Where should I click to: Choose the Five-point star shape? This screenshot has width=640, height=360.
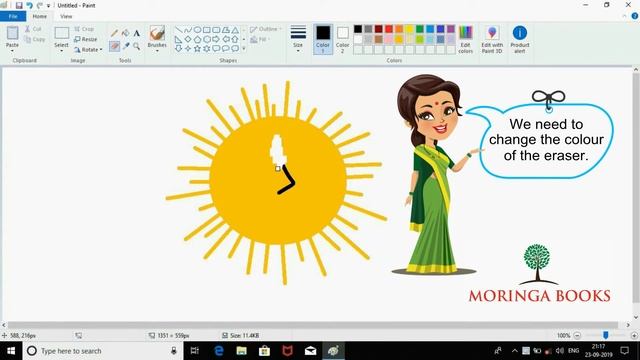tap(197, 49)
